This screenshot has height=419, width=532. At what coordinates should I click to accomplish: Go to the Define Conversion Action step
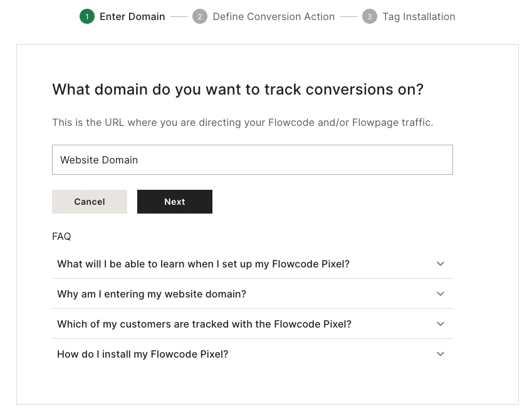[x=273, y=17]
